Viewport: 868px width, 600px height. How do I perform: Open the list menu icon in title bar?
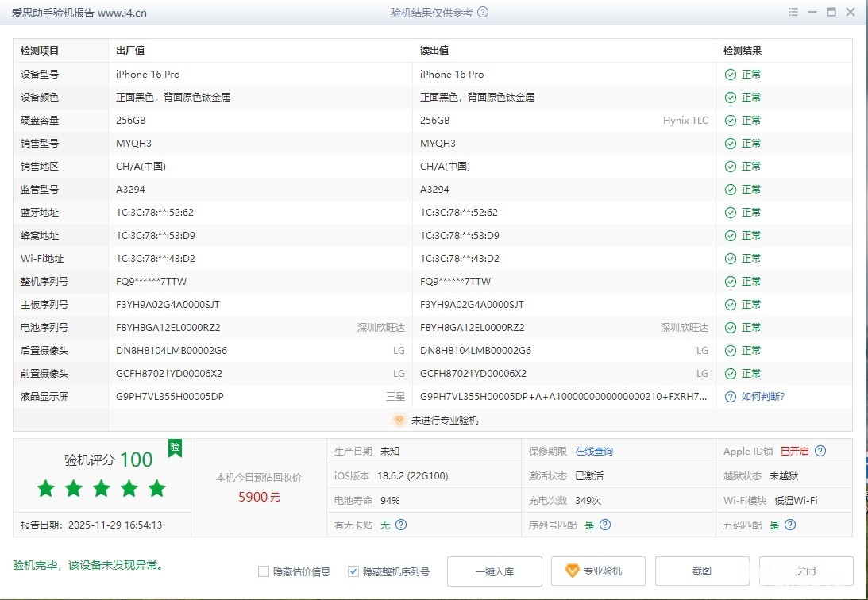coord(793,13)
